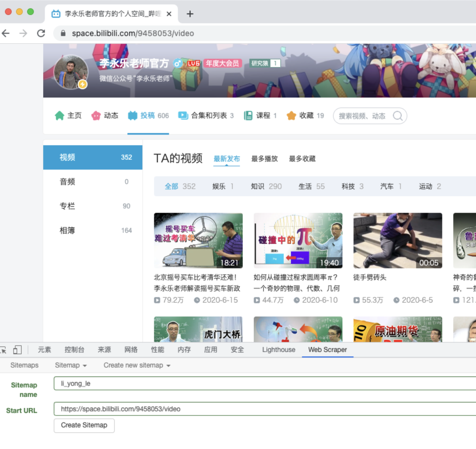This screenshot has height=449, width=476.
Task: Open a new browser tab
Action: point(190,14)
